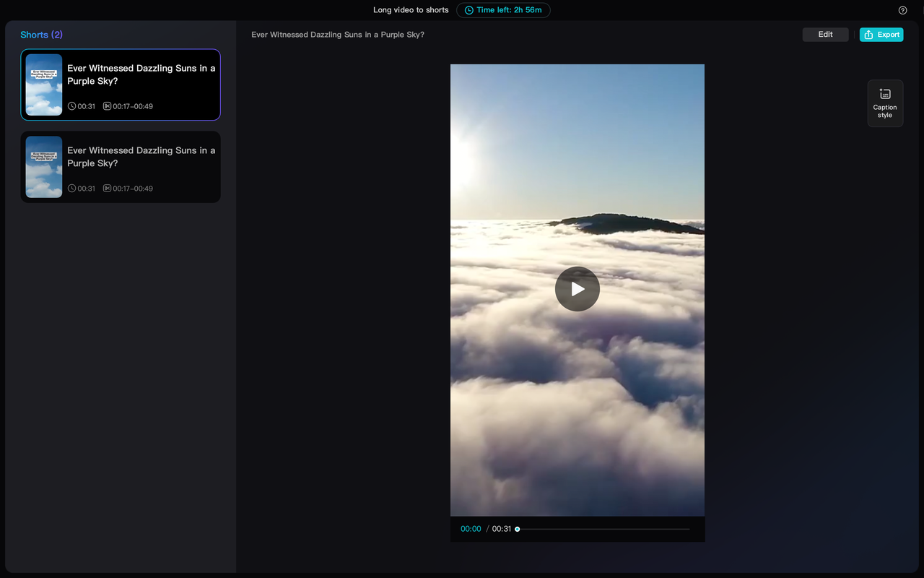Image resolution: width=924 pixels, height=578 pixels.
Task: Click the Long video to shorts title
Action: 411,10
